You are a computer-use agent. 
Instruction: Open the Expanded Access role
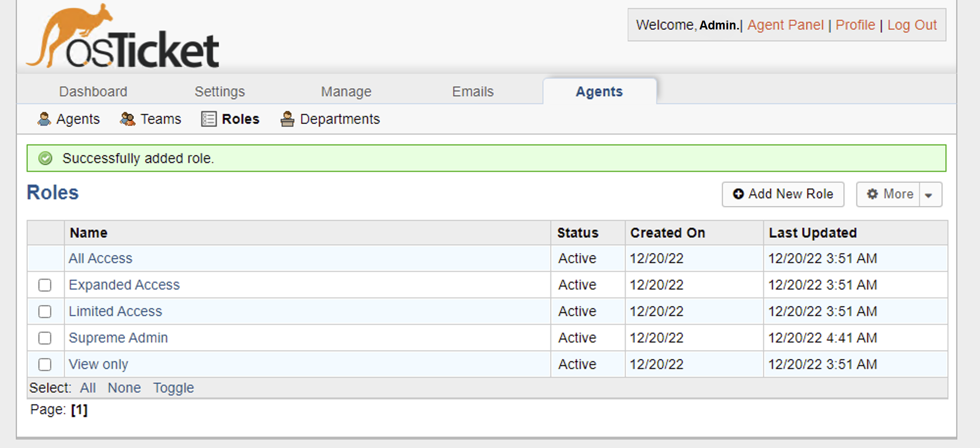pos(124,285)
